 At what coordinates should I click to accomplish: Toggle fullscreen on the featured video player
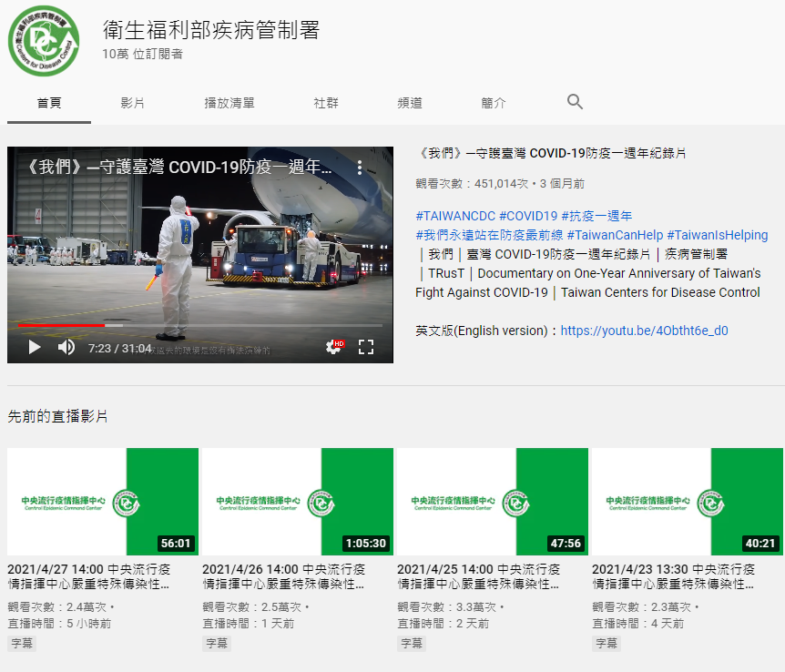pyautogui.click(x=366, y=347)
